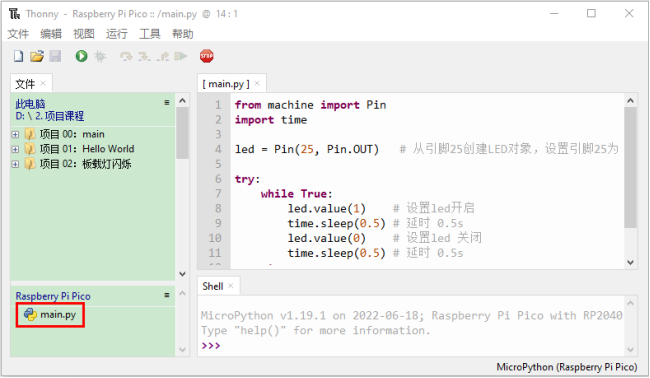Image resolution: width=650 pixels, height=378 pixels.
Task: Click folder icon of 项目 01: Hello World
Action: [30, 149]
